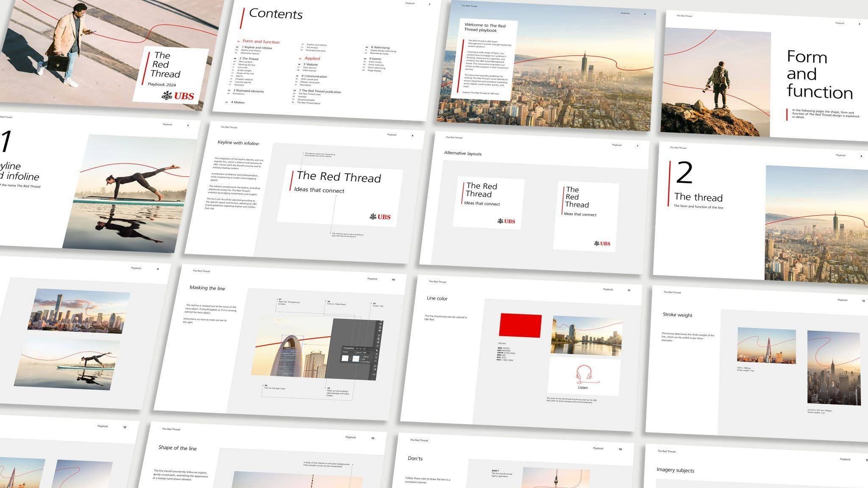The width and height of the screenshot is (868, 488).
Task: Click the 'Listen' label under the headphones
Action: (x=583, y=388)
